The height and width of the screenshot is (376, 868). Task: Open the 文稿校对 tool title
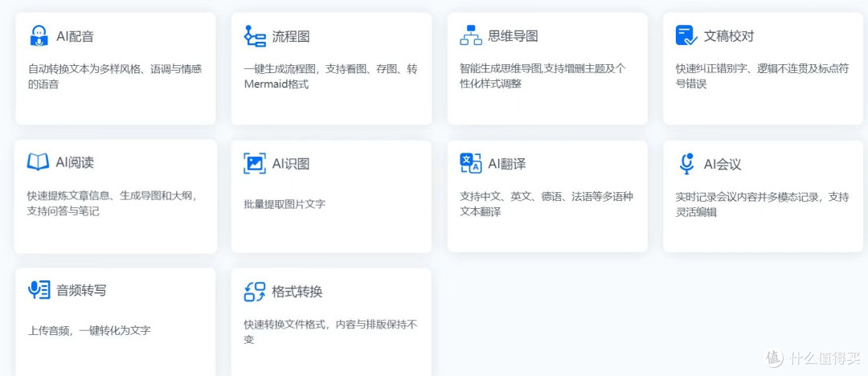pyautogui.click(x=728, y=36)
